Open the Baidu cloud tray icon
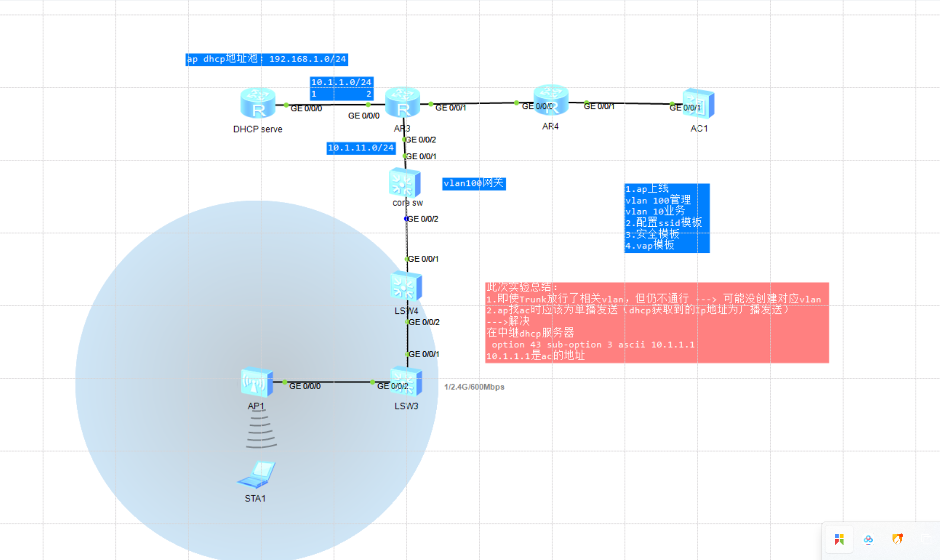The height and width of the screenshot is (560, 940). pos(868,539)
